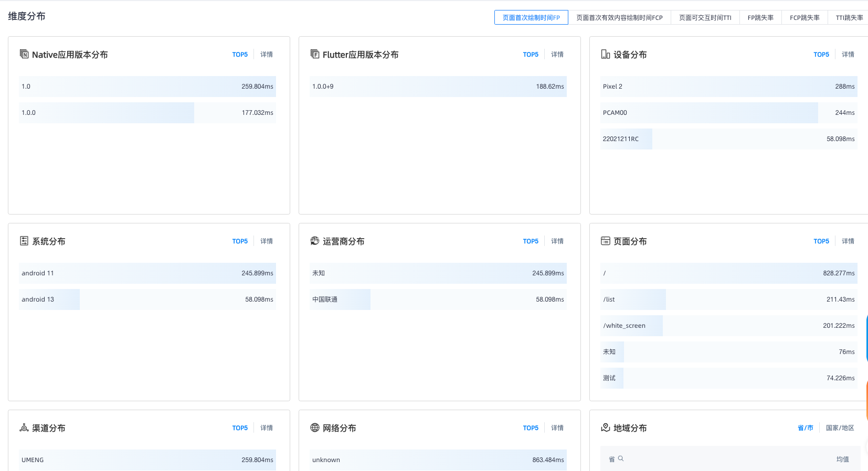The height and width of the screenshot is (471, 868).
Task: Click the 中国联通 carrier row
Action: click(438, 299)
